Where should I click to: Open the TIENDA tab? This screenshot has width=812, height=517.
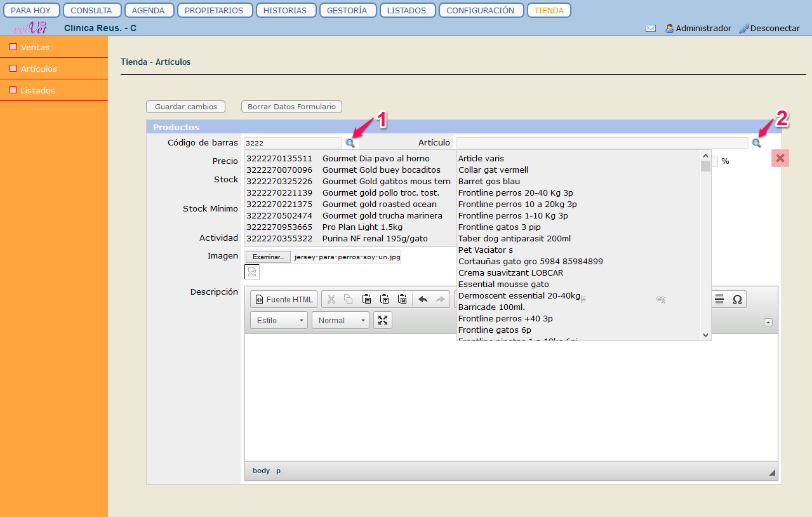[549, 10]
